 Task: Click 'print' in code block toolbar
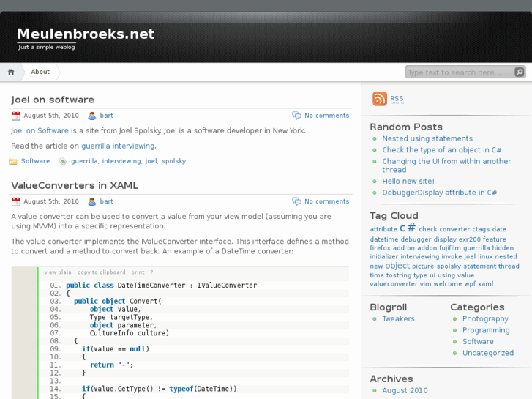[138, 272]
